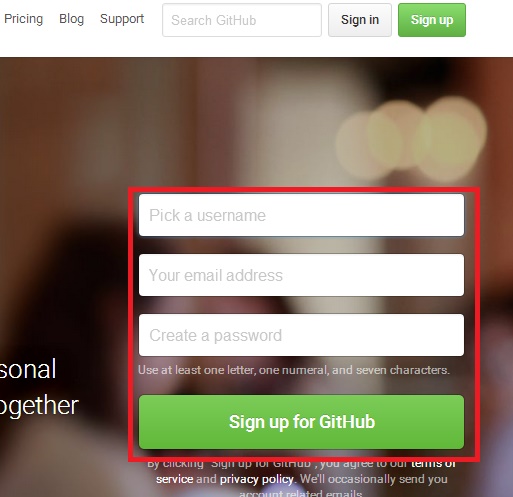
Task: Click the word 'service' in the agreement text
Action: click(174, 479)
